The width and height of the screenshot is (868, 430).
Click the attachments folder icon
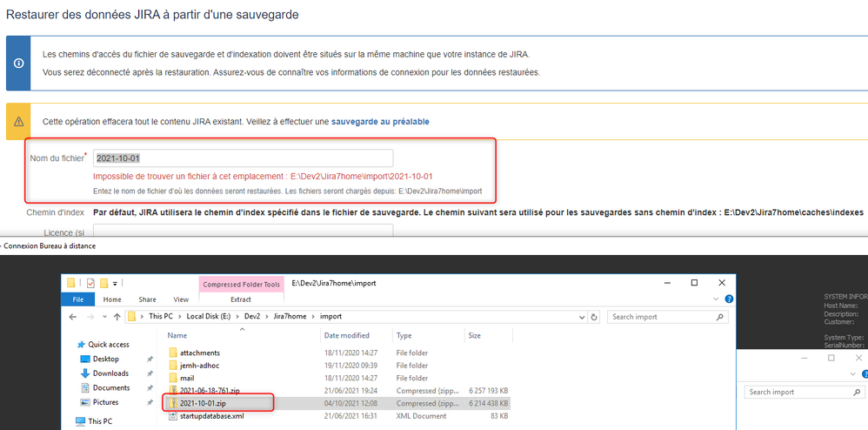point(173,353)
